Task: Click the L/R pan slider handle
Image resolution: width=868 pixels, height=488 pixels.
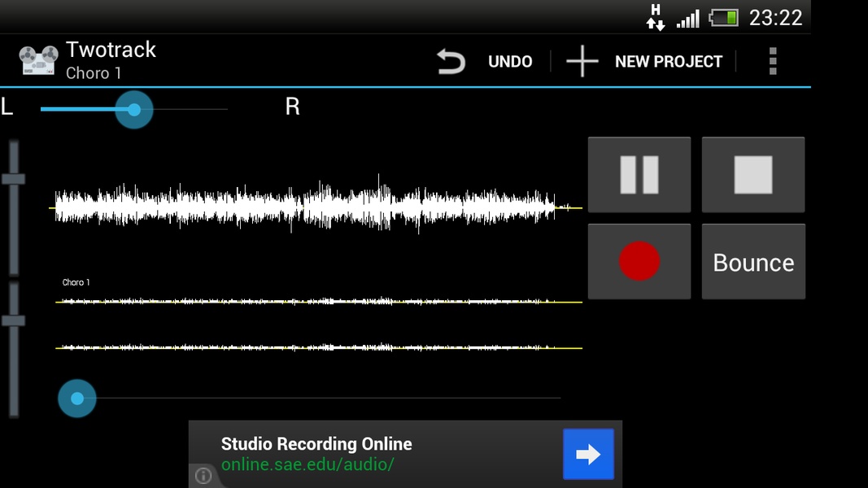Action: [134, 110]
